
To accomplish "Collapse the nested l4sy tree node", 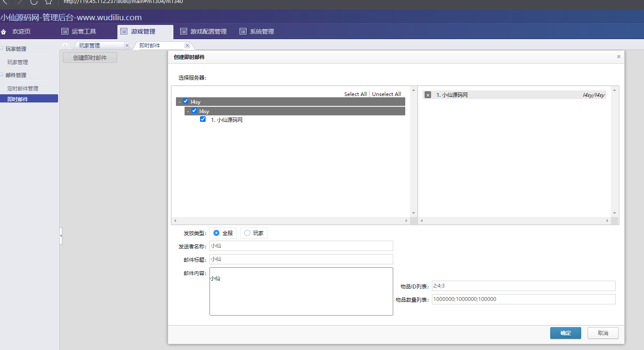I will (x=188, y=112).
